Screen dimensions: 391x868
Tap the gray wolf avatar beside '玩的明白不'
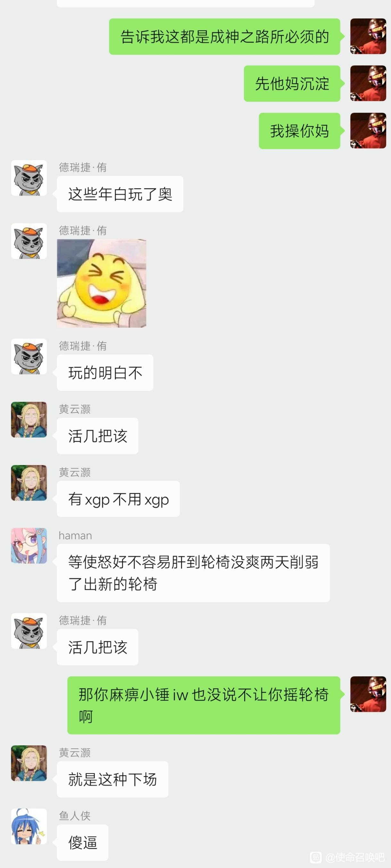coord(29,356)
